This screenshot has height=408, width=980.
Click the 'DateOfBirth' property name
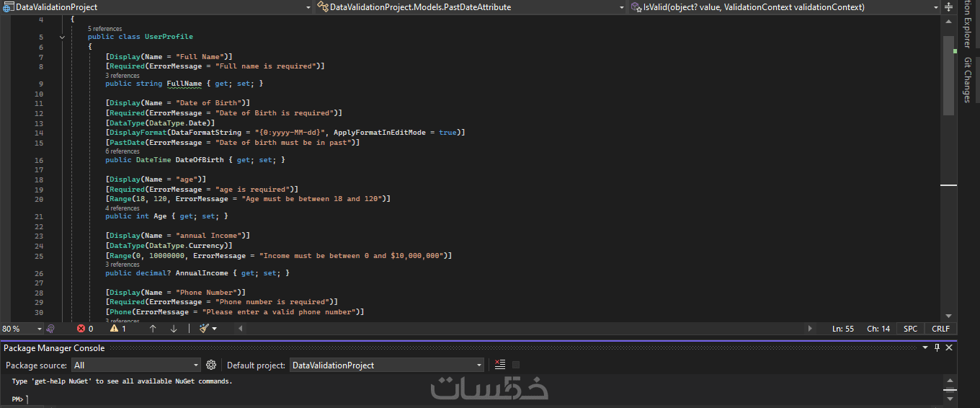pyautogui.click(x=200, y=160)
